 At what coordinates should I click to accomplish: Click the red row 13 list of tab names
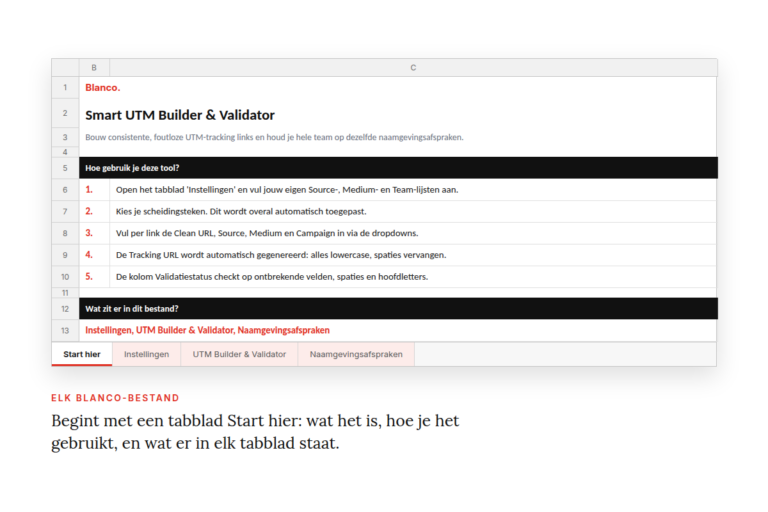click(x=207, y=330)
